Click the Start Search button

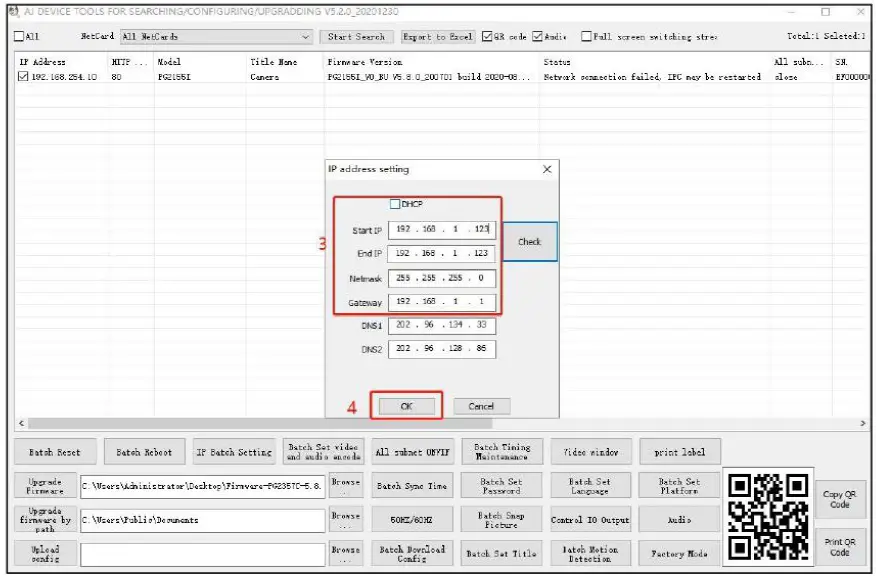(356, 37)
